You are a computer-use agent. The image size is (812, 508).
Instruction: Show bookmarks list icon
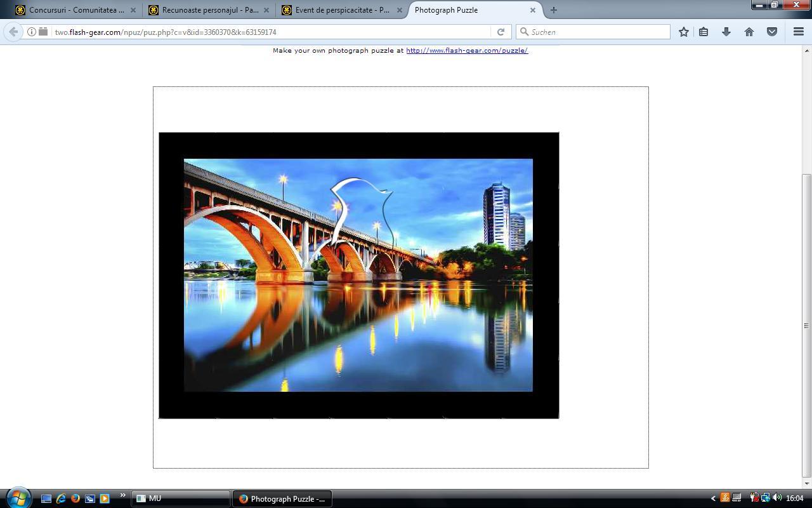coord(704,32)
